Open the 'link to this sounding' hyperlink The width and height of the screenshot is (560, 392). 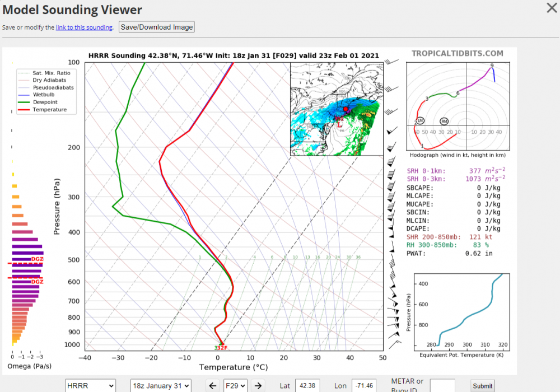point(84,27)
